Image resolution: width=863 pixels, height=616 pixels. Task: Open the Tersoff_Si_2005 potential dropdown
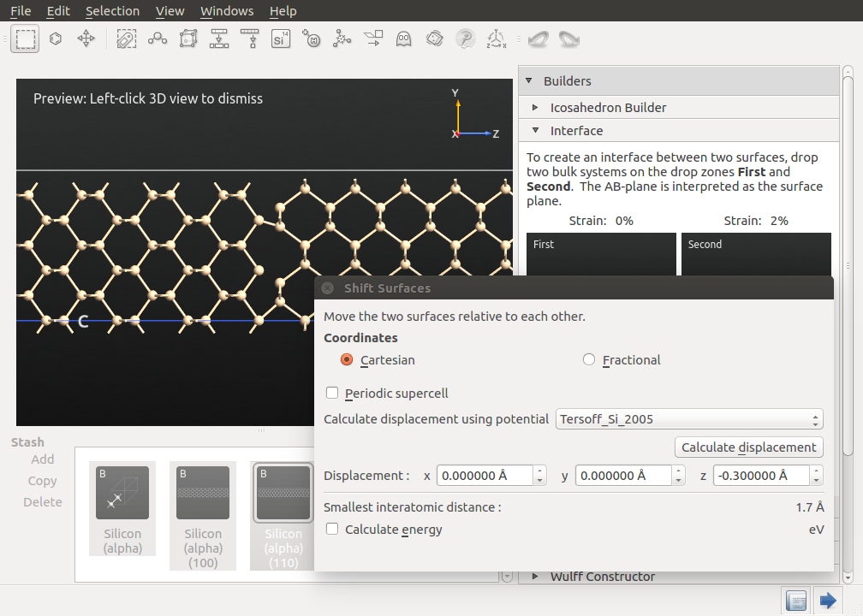[x=689, y=419]
